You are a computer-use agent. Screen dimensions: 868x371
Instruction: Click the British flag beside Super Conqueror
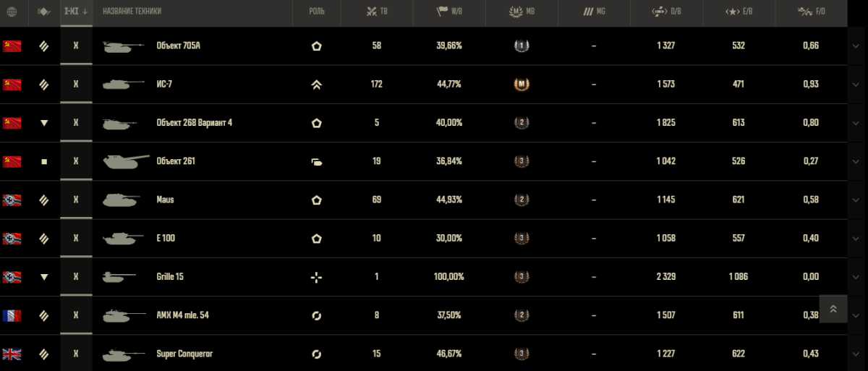[x=12, y=354]
